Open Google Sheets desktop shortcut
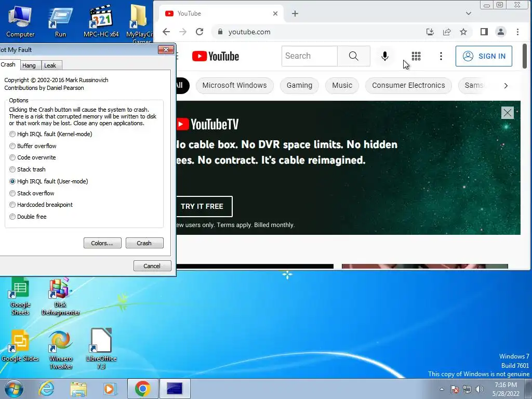 tap(20, 296)
